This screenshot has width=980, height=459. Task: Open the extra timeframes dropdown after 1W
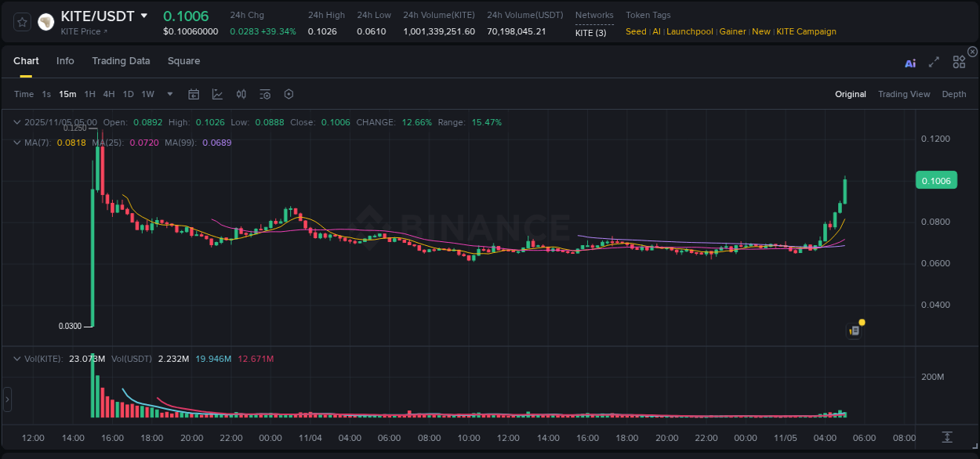[x=169, y=94]
